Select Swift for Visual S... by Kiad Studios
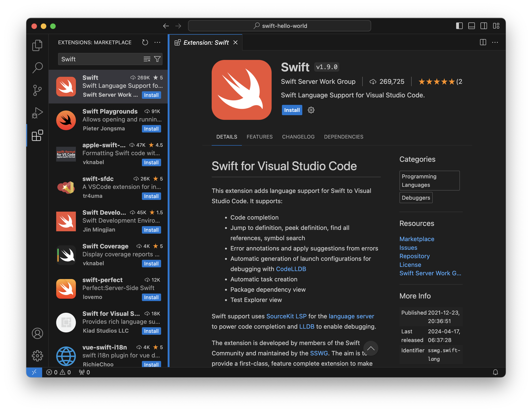 pos(108,322)
